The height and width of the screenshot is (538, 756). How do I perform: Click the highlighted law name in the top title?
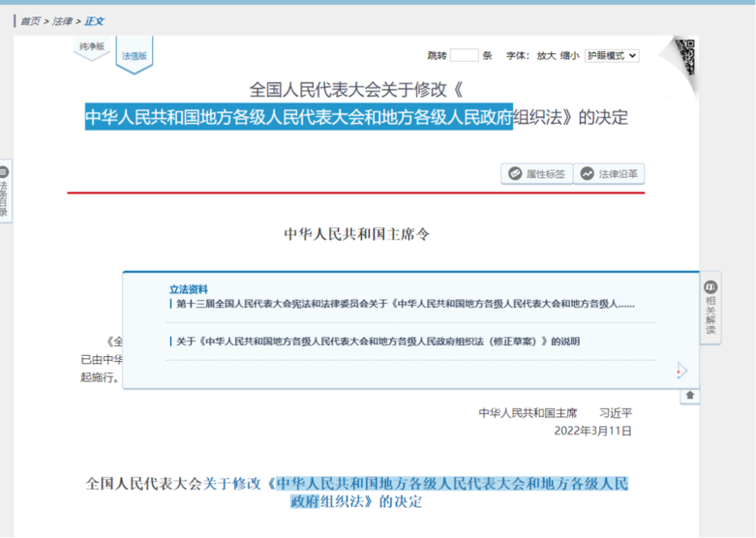298,118
